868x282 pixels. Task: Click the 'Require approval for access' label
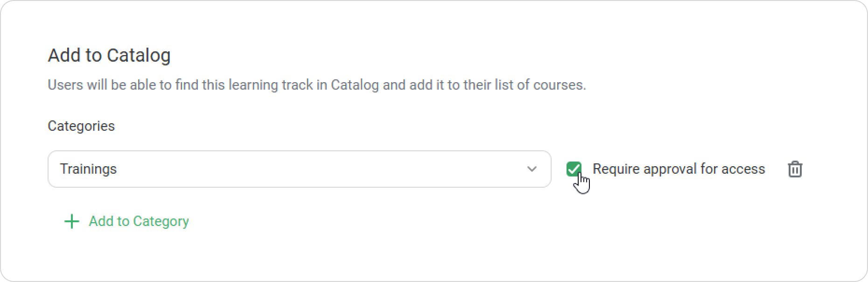pyautogui.click(x=679, y=169)
